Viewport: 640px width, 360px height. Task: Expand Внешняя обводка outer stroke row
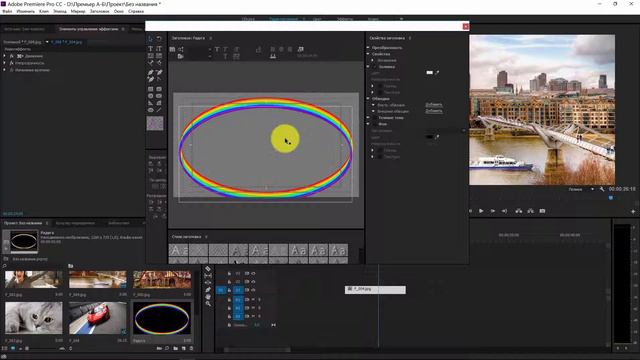pos(373,111)
